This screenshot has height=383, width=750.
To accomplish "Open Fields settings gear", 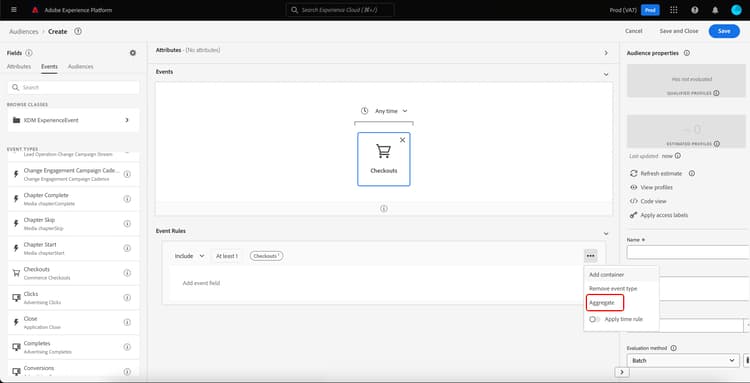I will (133, 53).
